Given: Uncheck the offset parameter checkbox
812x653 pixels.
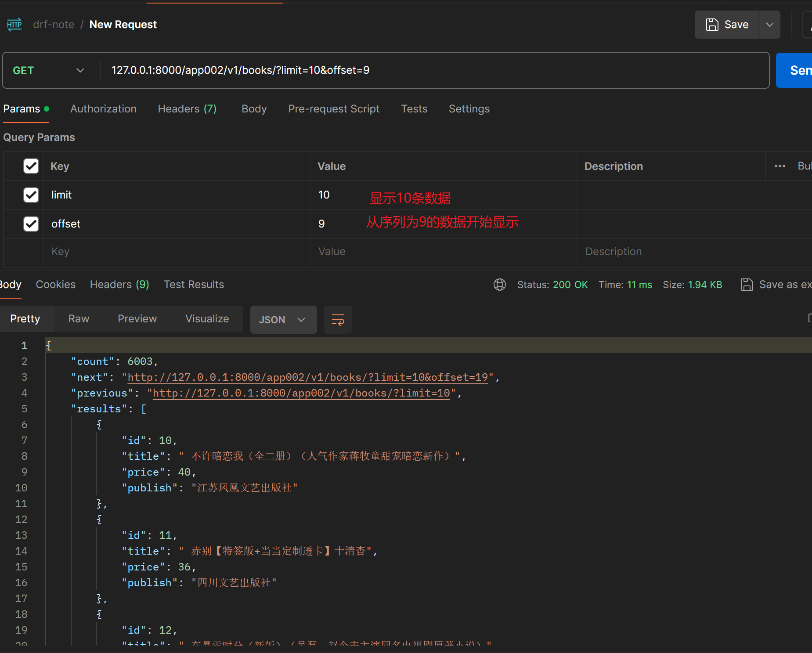Looking at the screenshot, I should point(31,224).
